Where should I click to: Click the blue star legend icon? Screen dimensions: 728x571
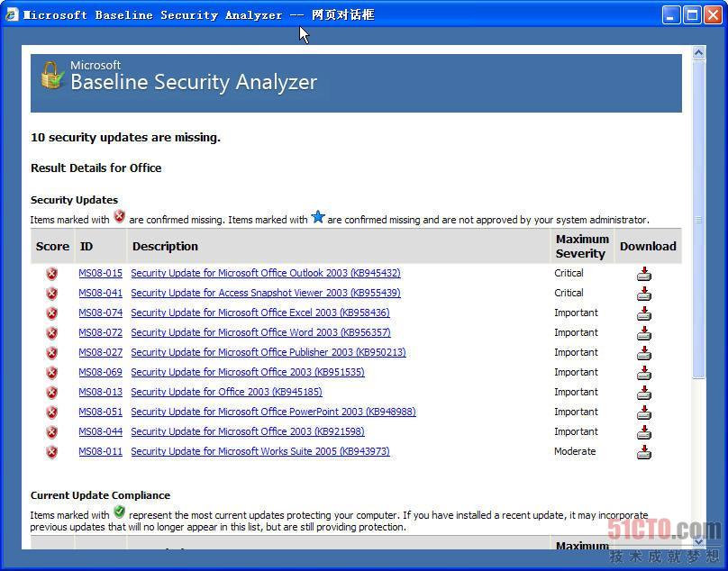[318, 216]
